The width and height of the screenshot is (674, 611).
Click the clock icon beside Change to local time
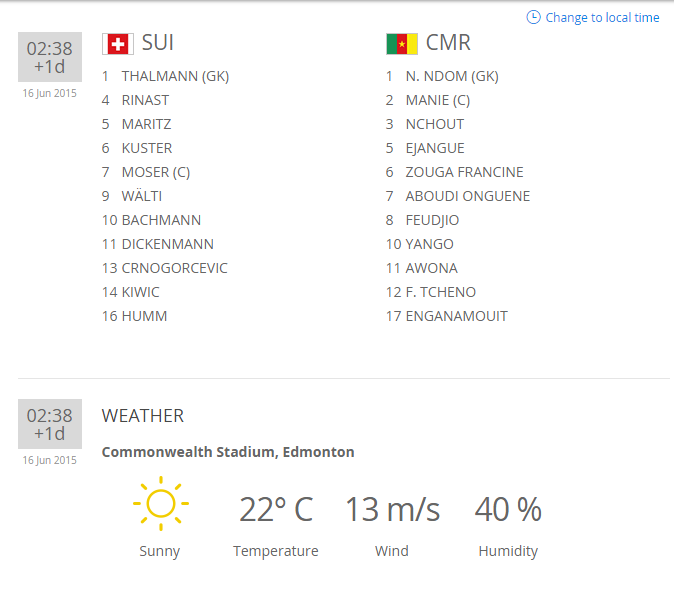coord(533,17)
